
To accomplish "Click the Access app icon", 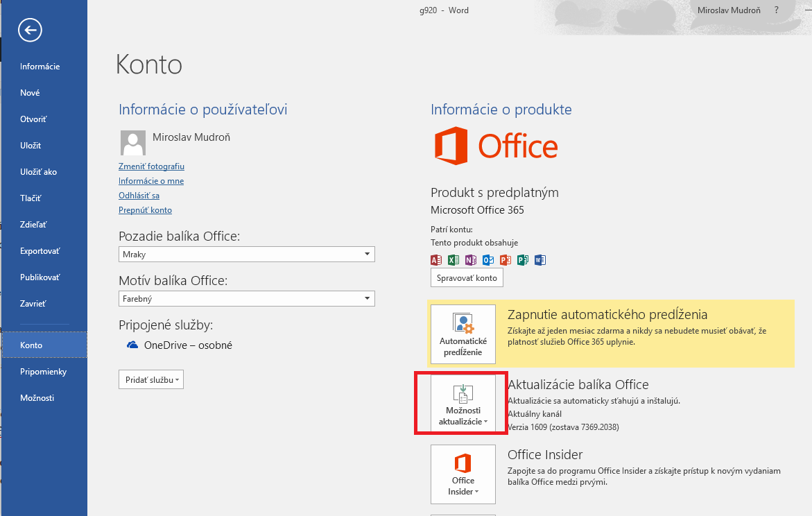I will click(x=437, y=260).
